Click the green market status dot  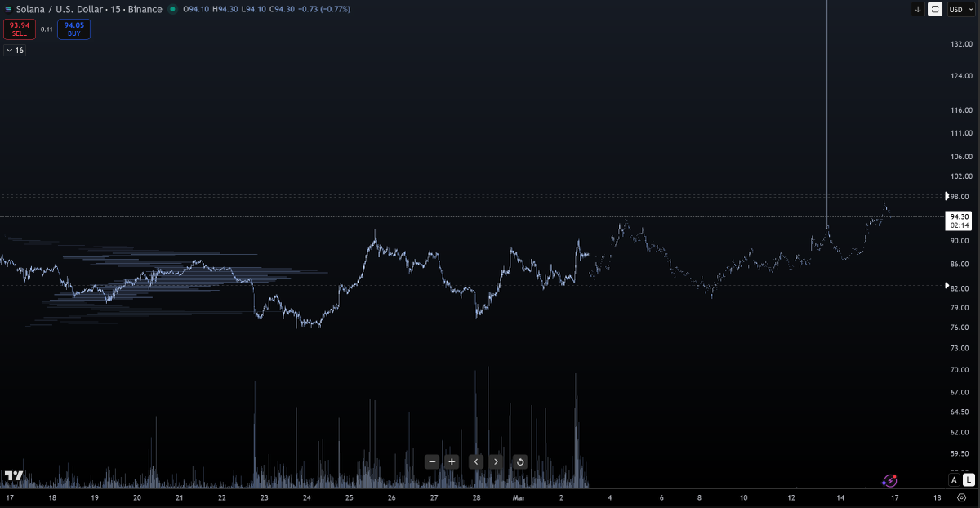[x=172, y=10]
